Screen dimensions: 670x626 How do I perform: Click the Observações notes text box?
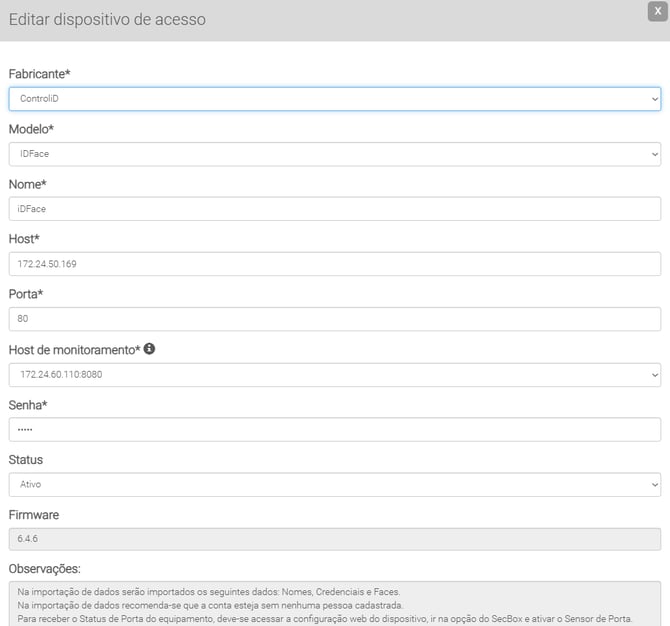point(334,604)
